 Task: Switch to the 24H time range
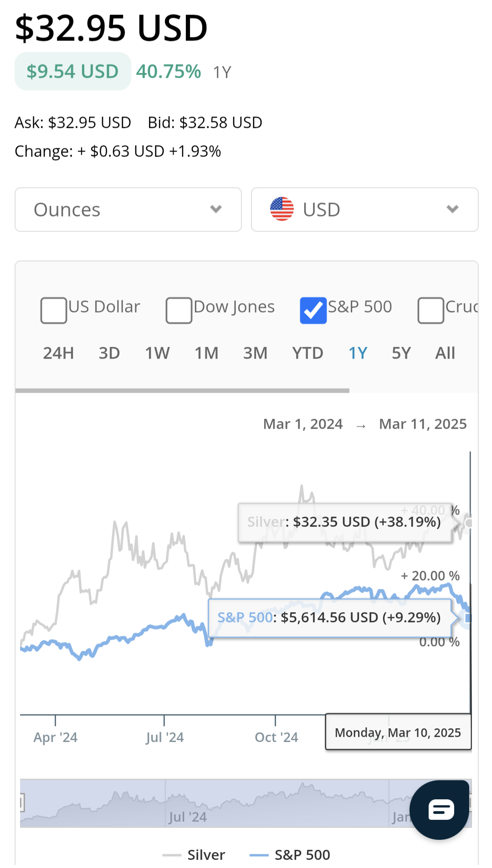58,353
